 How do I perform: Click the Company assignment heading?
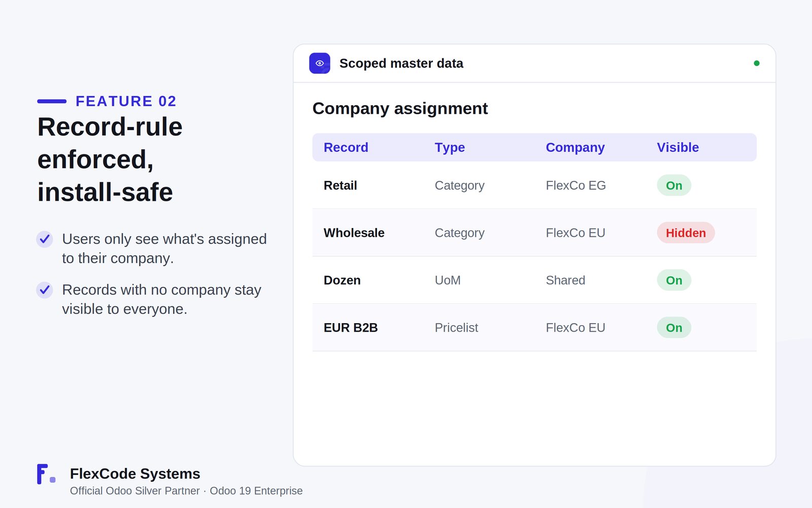point(400,108)
